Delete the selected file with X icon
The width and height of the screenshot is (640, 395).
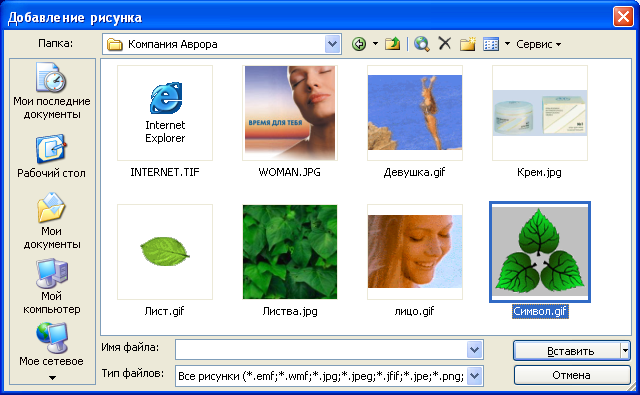(x=444, y=43)
